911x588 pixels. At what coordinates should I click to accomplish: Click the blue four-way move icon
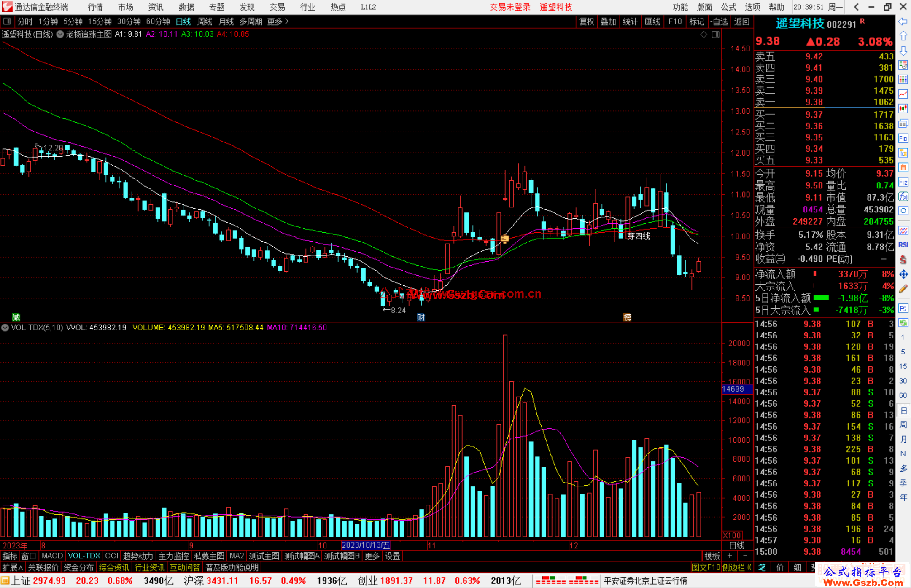click(903, 274)
